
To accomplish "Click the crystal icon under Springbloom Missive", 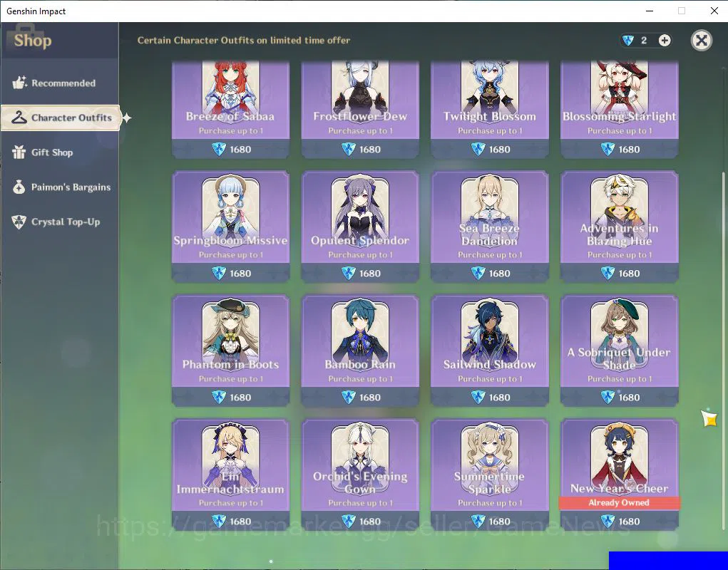I will [x=219, y=273].
